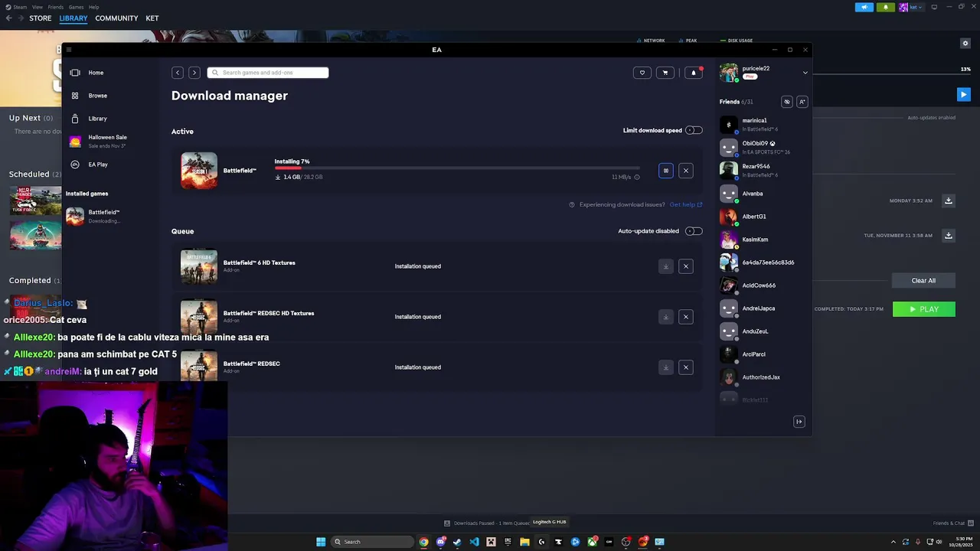Download the Battlefield REDSEC queue item

point(666,367)
